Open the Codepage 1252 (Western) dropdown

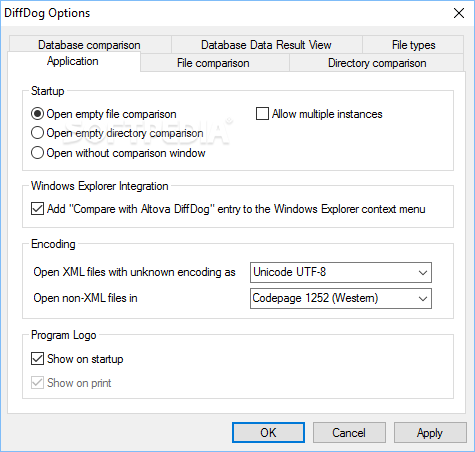click(341, 298)
